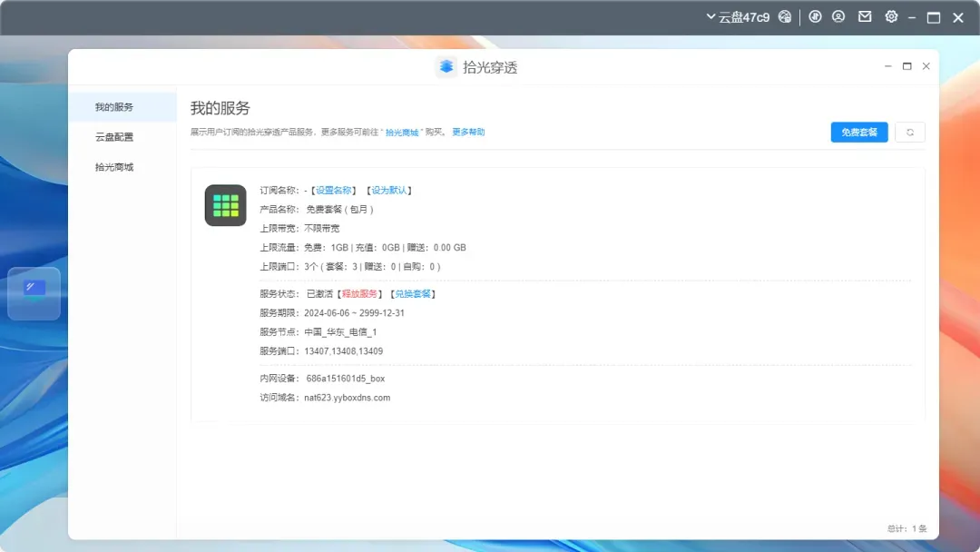Click the network globe icon in top bar

(x=784, y=17)
